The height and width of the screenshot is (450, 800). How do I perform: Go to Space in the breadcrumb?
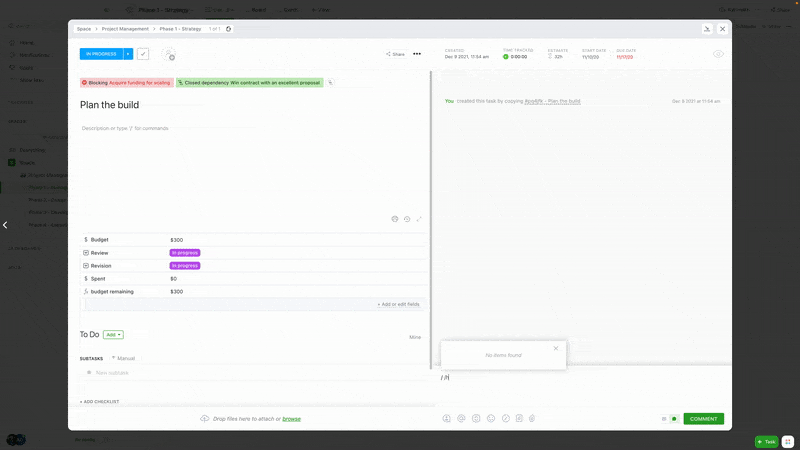coord(84,29)
